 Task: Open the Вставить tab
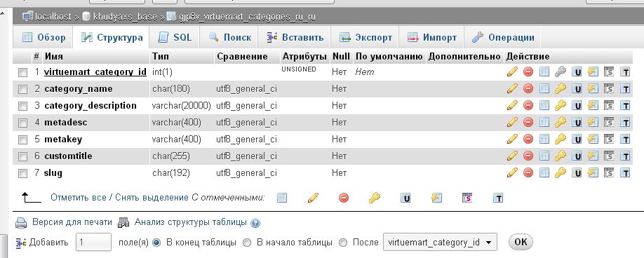[295, 37]
